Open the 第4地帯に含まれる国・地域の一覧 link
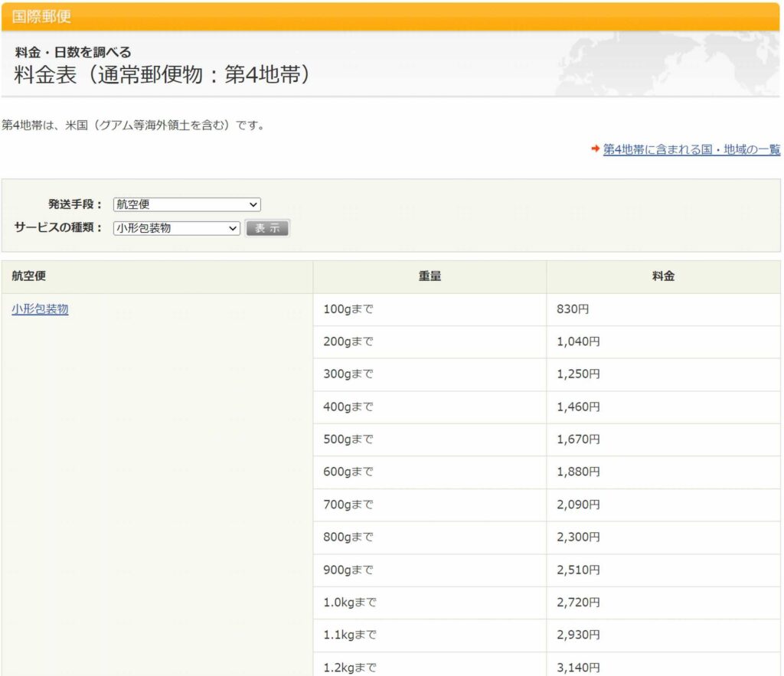 tap(691, 149)
